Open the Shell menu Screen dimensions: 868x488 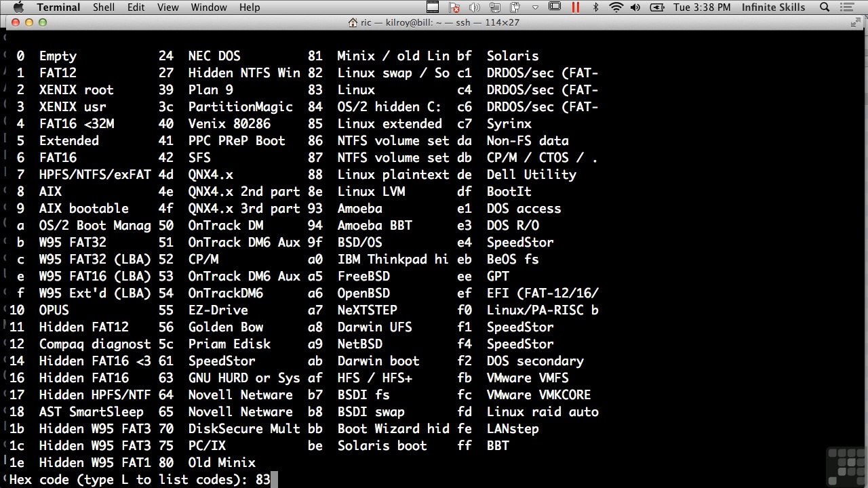[104, 7]
